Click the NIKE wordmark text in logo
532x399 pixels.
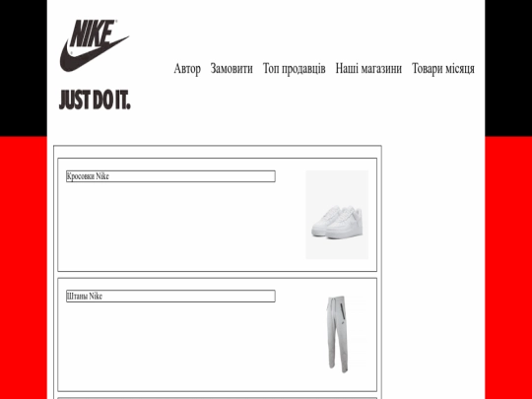(x=93, y=33)
